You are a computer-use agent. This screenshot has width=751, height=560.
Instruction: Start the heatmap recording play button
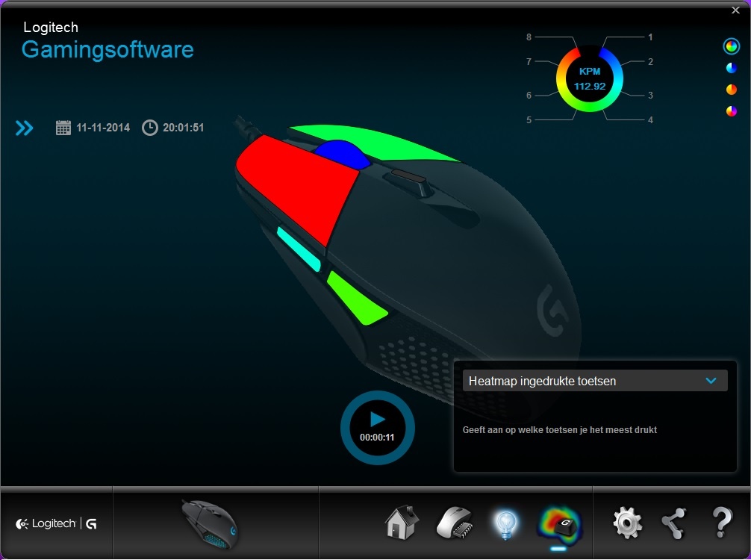[378, 427]
